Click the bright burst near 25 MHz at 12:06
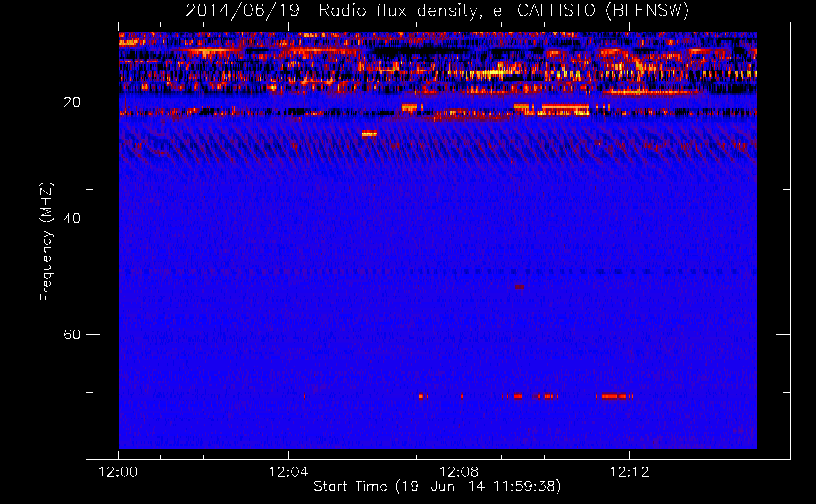 (369, 133)
